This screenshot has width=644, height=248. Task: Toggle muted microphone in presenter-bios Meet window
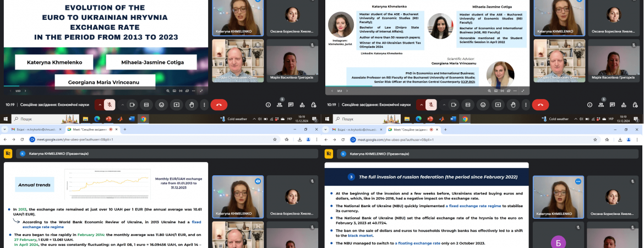pyautogui.click(x=431, y=105)
